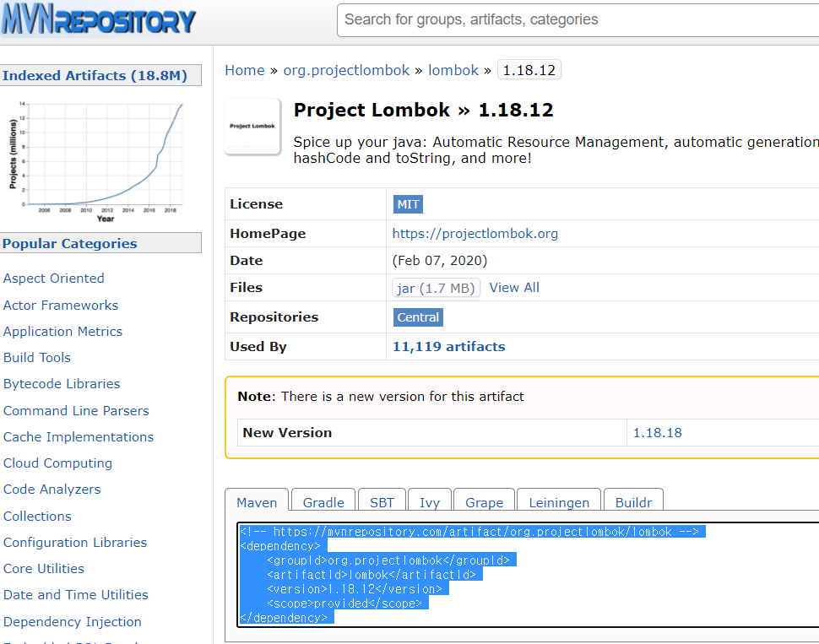Open the Code Analyzers category
Screen dimensions: 819x644
click(x=52, y=489)
